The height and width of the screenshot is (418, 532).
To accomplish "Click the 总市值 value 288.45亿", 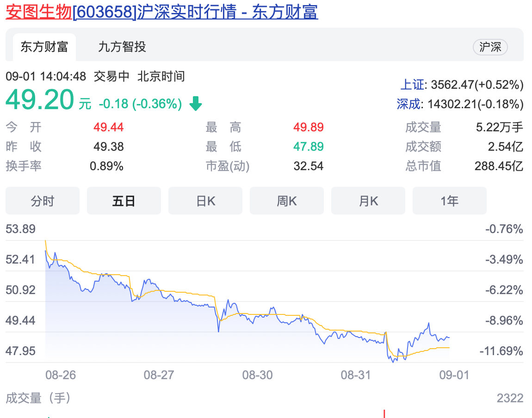I will [x=499, y=166].
